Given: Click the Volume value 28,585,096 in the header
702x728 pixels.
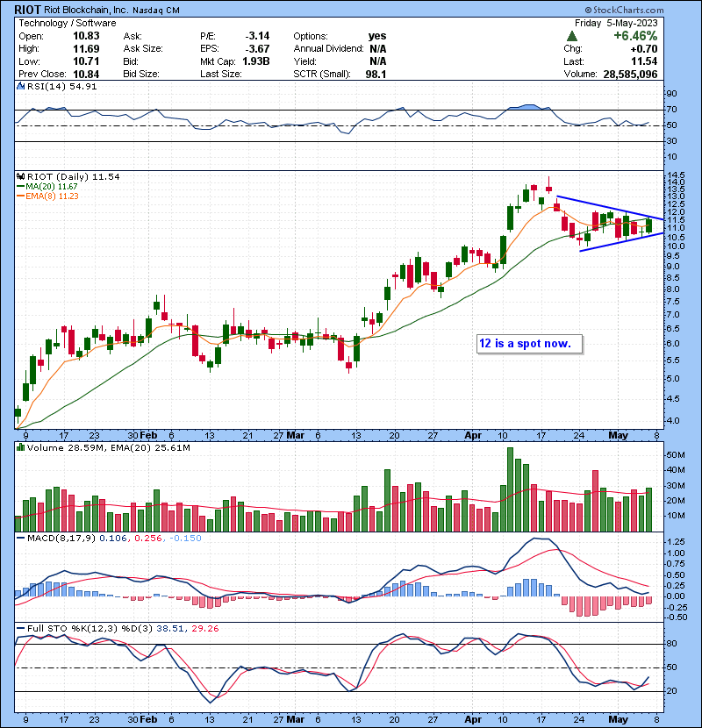Looking at the screenshot, I should (630, 74).
